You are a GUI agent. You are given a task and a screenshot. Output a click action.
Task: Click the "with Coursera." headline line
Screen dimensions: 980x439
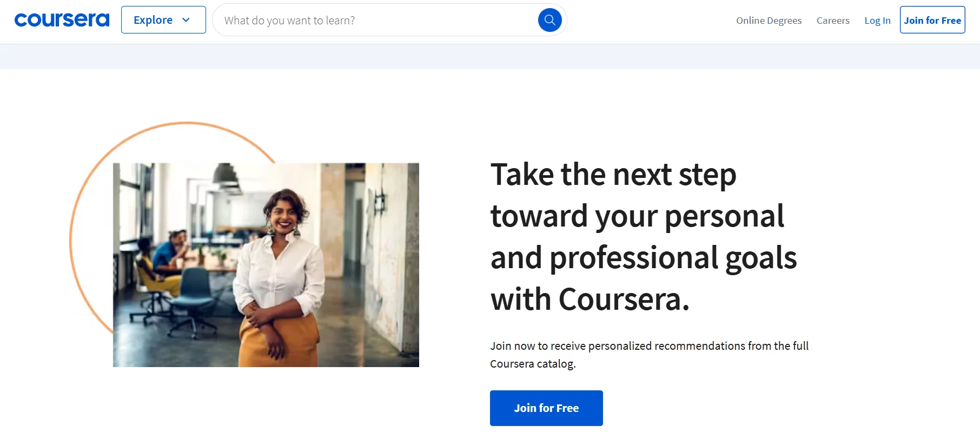pyautogui.click(x=590, y=299)
